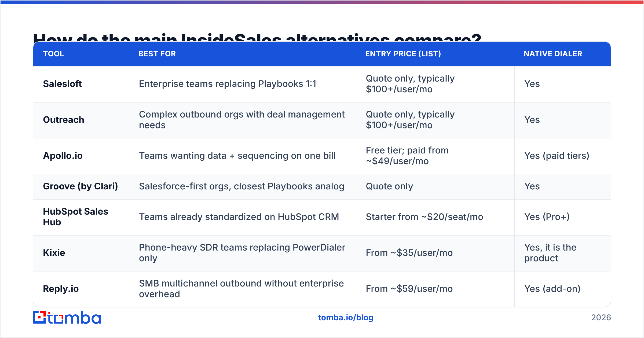Click 'From ~$59/user/mo' price
The height and width of the screenshot is (338, 644).
[409, 289]
